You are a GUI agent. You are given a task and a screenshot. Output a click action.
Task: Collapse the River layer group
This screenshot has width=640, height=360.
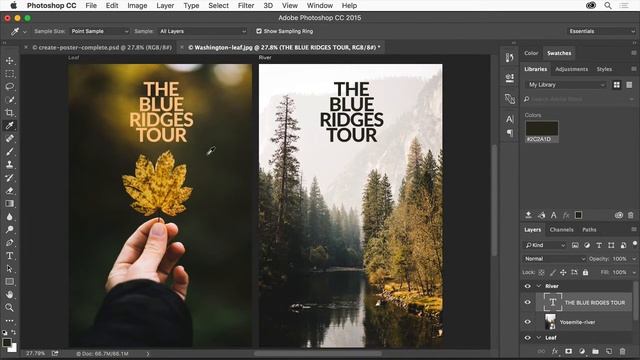coord(539,286)
